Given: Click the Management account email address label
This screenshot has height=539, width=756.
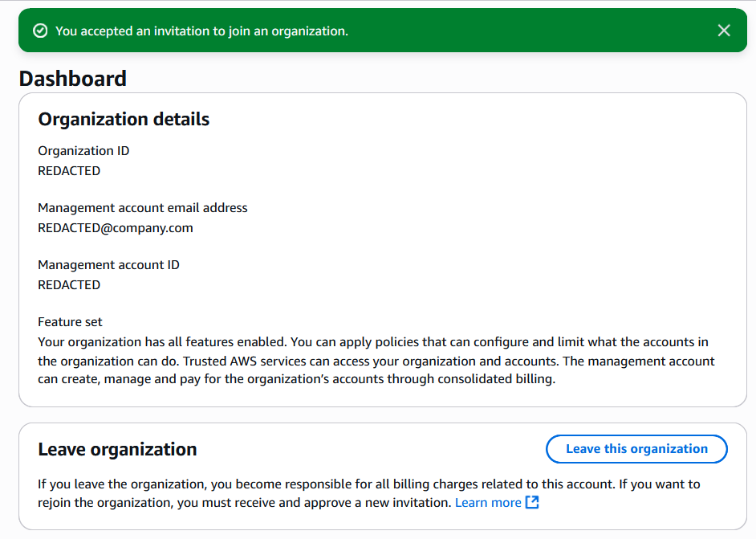Looking at the screenshot, I should tap(143, 208).
